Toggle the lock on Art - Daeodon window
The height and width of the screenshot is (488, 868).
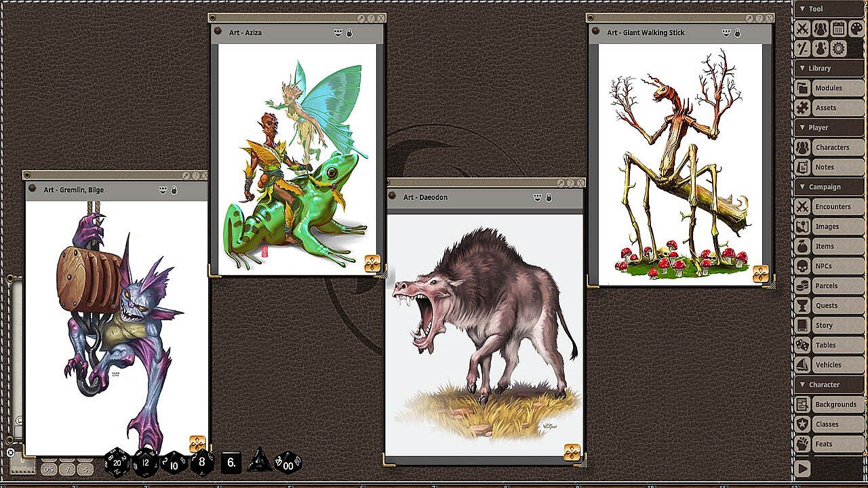[549, 197]
